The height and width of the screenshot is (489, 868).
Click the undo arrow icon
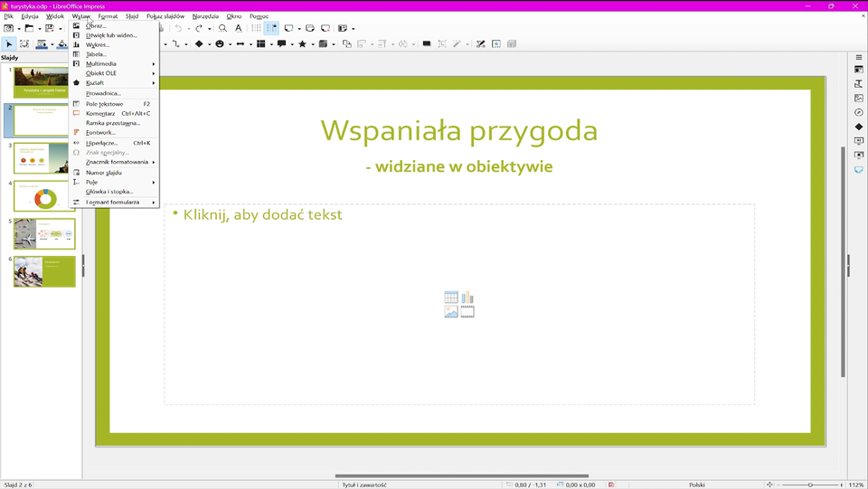click(178, 29)
